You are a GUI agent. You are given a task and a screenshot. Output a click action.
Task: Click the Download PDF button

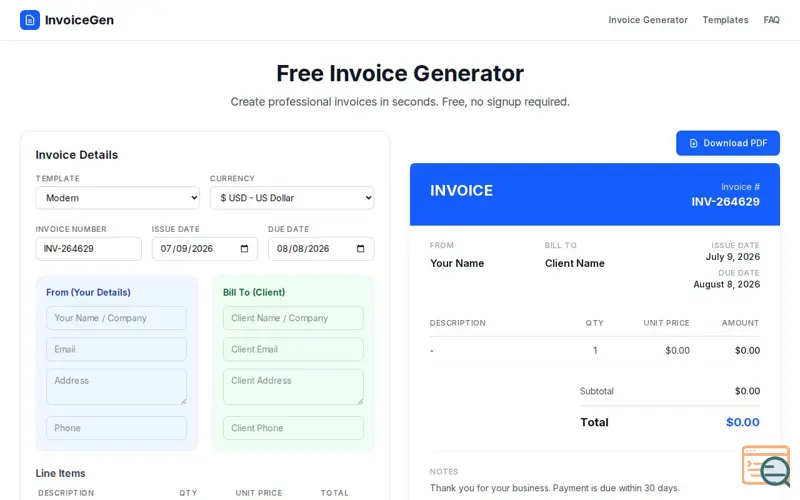pyautogui.click(x=728, y=143)
